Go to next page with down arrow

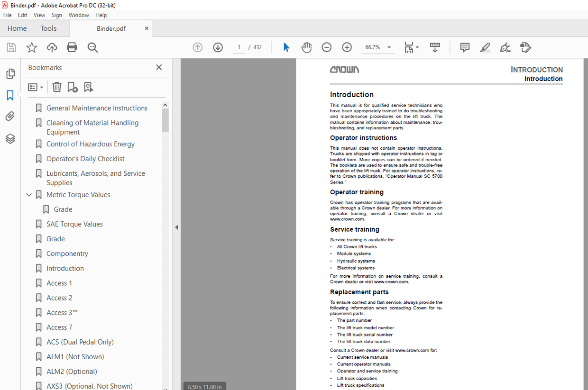[218, 47]
